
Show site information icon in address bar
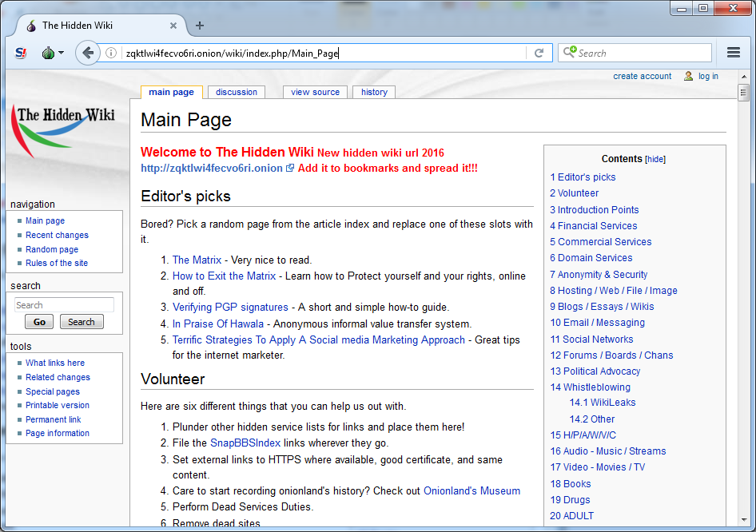coord(111,53)
